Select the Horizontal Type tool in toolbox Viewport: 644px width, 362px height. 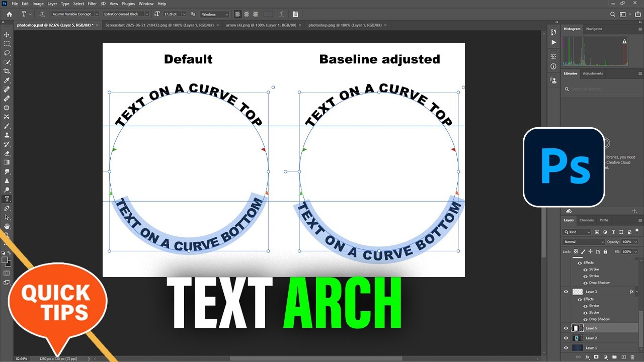tap(7, 199)
